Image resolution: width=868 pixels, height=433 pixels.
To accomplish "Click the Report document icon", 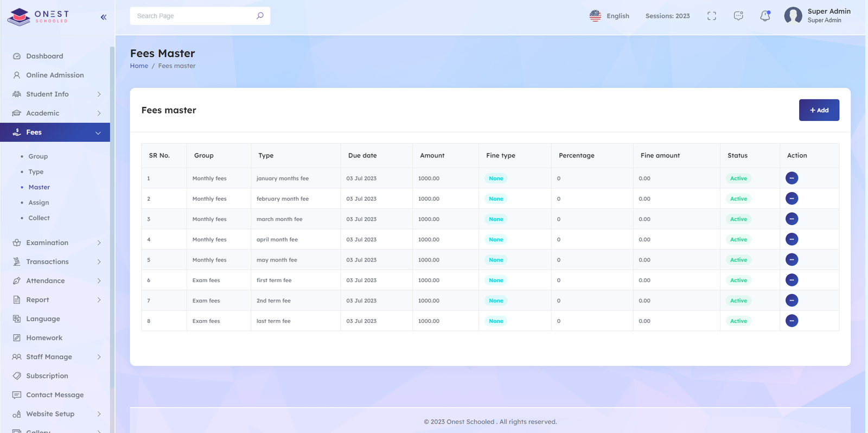I will (17, 300).
